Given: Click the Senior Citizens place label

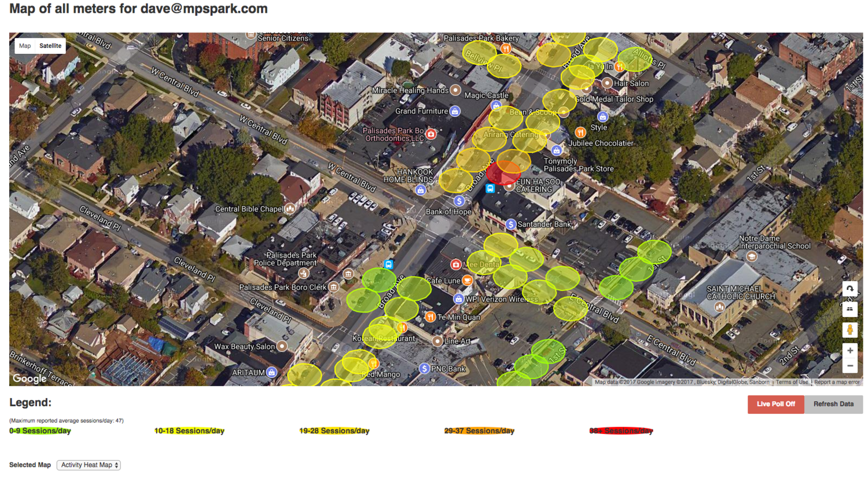Looking at the screenshot, I should (283, 38).
